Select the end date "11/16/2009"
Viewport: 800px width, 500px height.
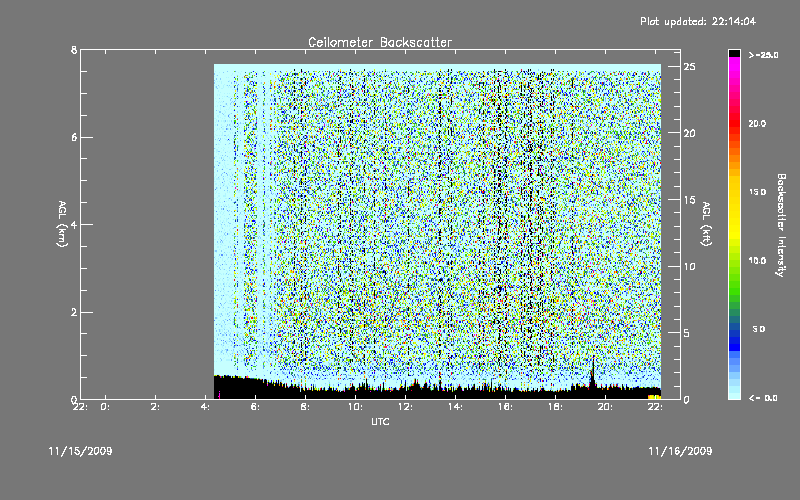click(x=680, y=451)
